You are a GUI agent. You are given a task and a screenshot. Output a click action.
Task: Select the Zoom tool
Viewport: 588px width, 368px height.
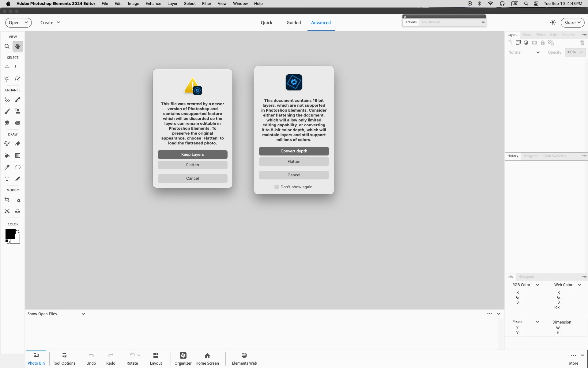coord(7,47)
